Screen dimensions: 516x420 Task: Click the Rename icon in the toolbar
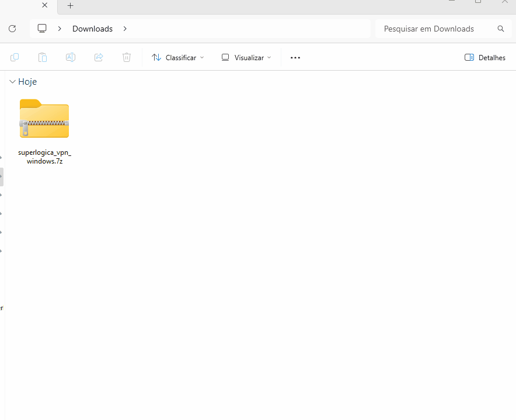click(71, 57)
